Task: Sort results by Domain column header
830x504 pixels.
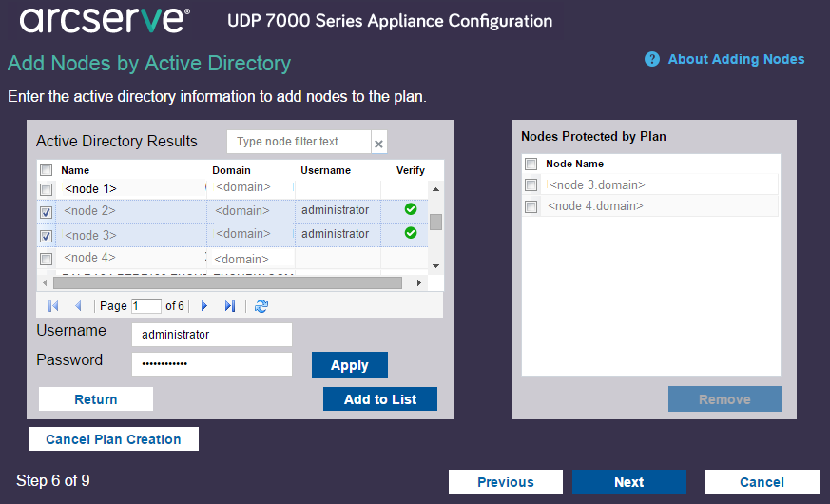Action: point(231,170)
